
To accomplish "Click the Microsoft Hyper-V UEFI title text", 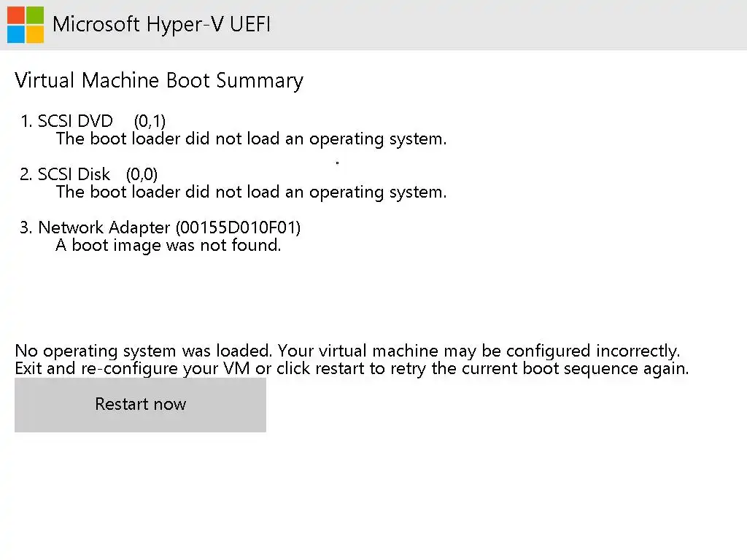I will [161, 24].
